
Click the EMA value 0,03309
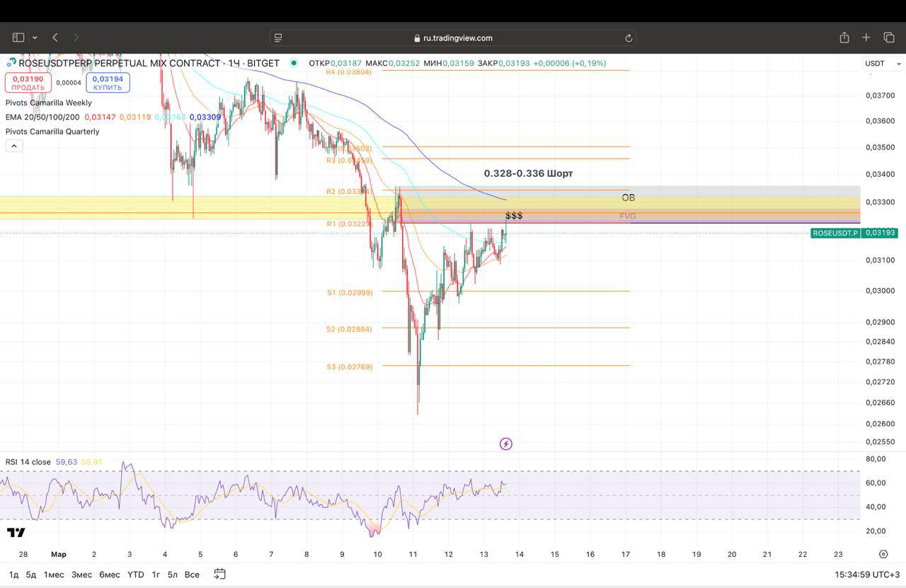coord(205,117)
